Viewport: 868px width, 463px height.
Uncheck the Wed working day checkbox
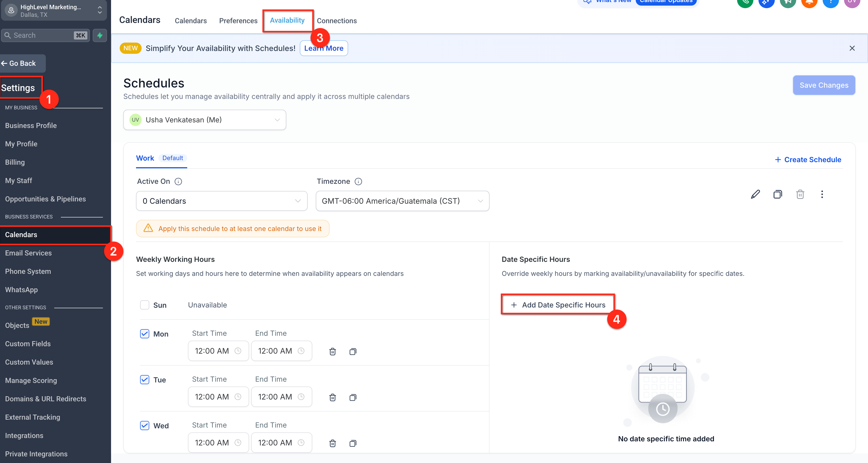point(145,426)
